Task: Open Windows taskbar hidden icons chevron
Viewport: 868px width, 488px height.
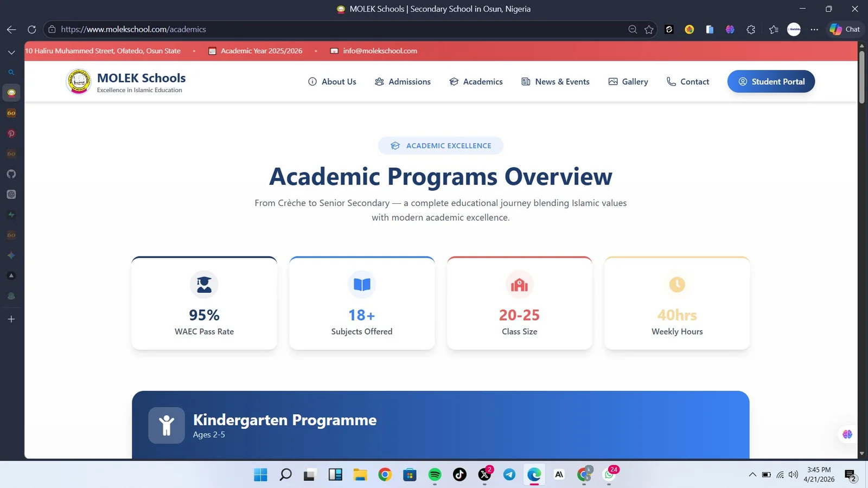Action: point(753,474)
